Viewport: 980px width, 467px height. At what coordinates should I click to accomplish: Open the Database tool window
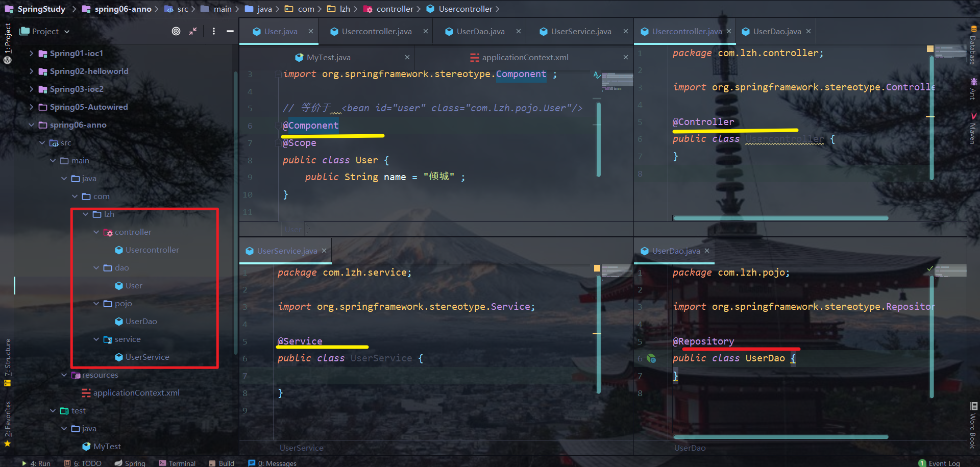point(973,44)
